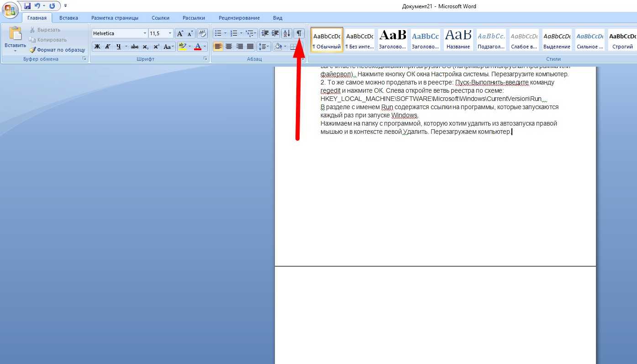Toggle left text alignment
The image size is (637, 364).
pyautogui.click(x=218, y=47)
